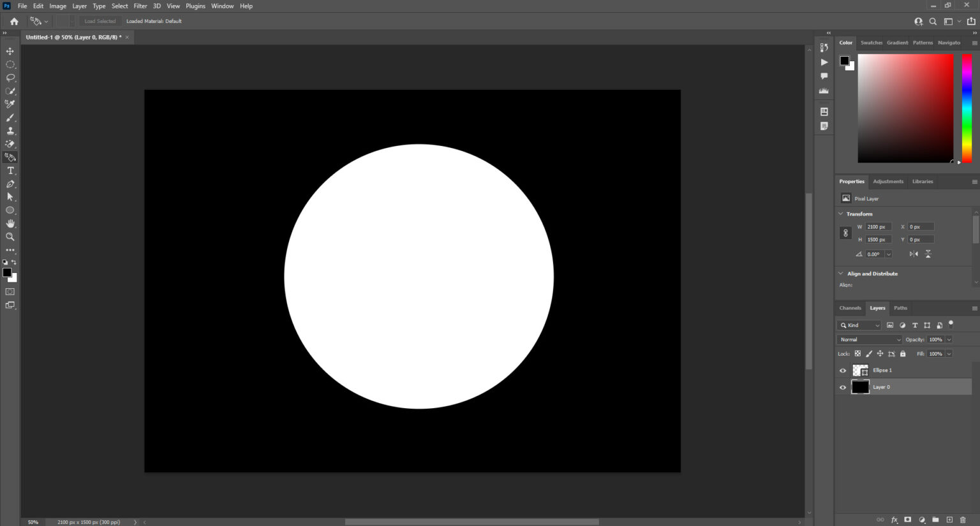Toggle the lock all layer icon
Viewport: 980px width, 526px height.
coord(903,354)
